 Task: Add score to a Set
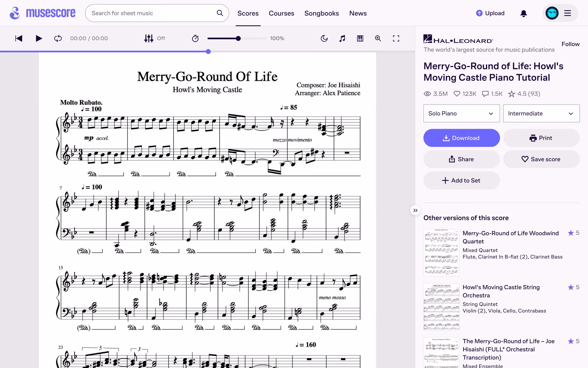[x=461, y=180]
